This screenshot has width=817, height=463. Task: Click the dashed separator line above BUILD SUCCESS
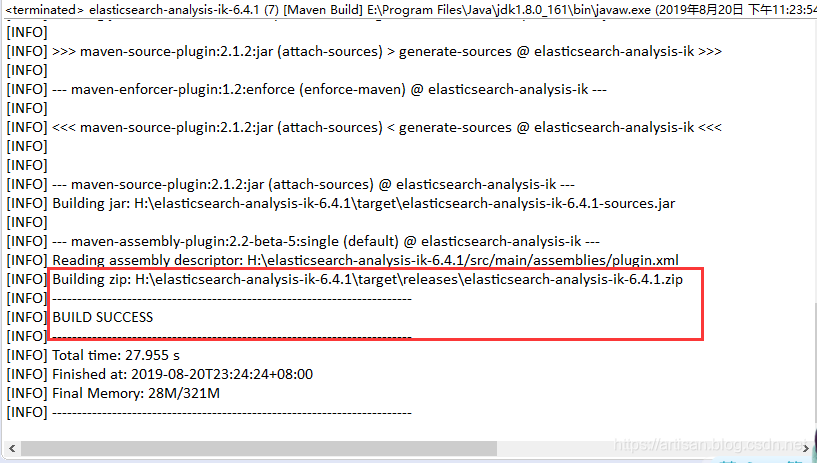click(231, 298)
